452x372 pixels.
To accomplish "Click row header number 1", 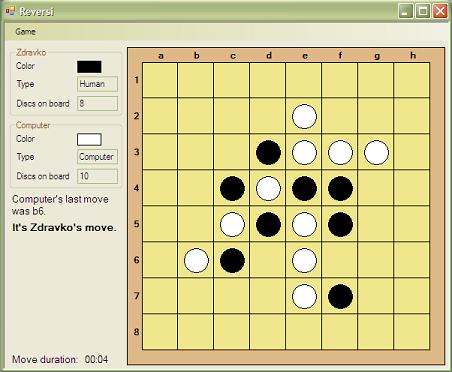I will point(136,80).
